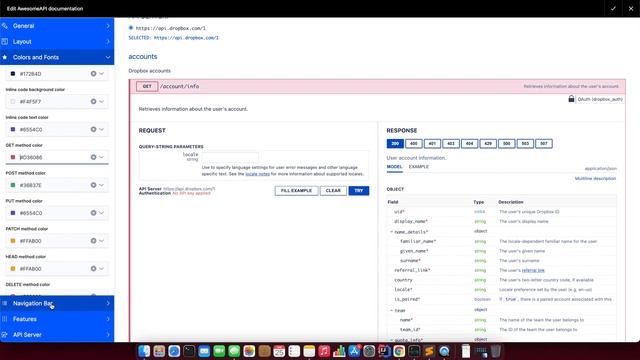This screenshot has width=640, height=360.
Task: Open inline code text color dropdown
Action: pyautogui.click(x=102, y=129)
